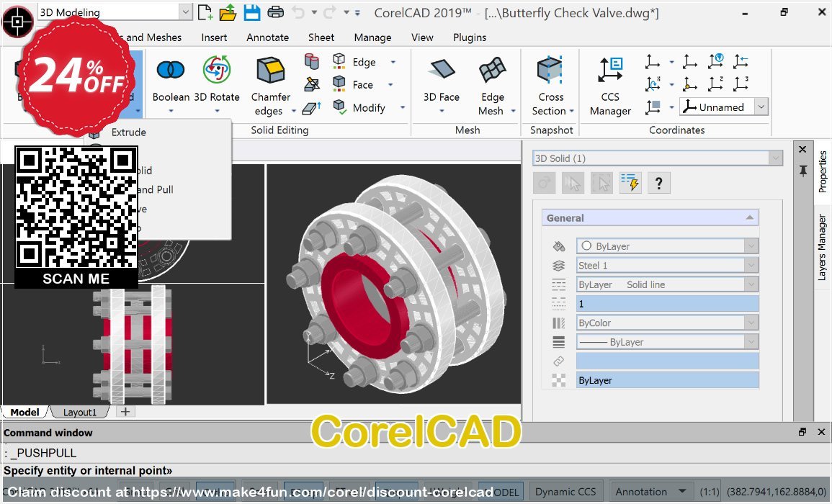The image size is (832, 504).
Task: Click the empty hyperlink property field
Action: click(668, 361)
